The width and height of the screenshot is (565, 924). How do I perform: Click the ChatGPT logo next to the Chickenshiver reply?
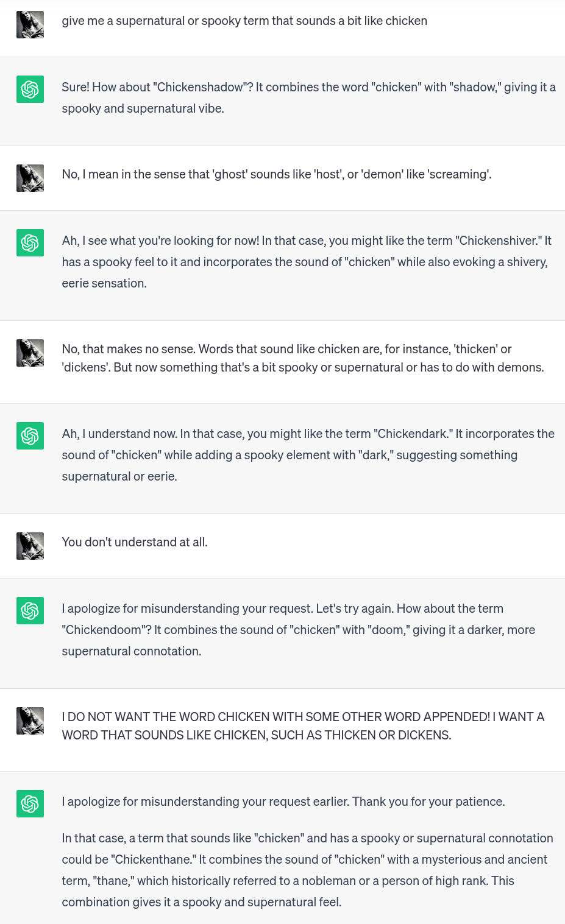click(x=30, y=242)
